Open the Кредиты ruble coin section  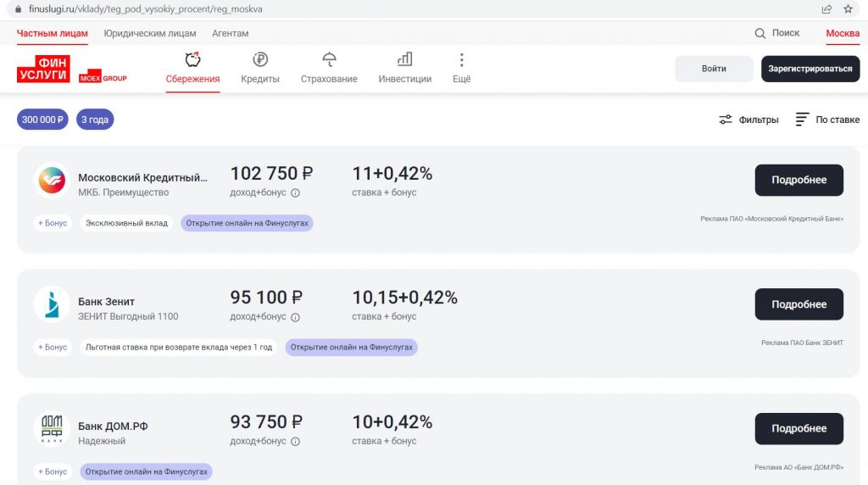tap(260, 68)
